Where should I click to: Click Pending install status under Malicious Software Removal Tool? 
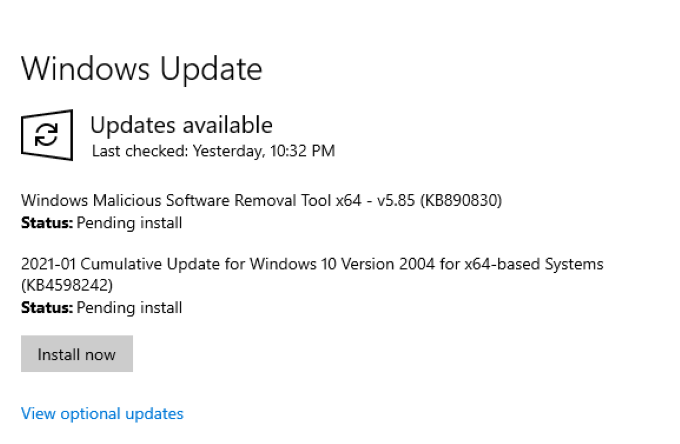(129, 223)
